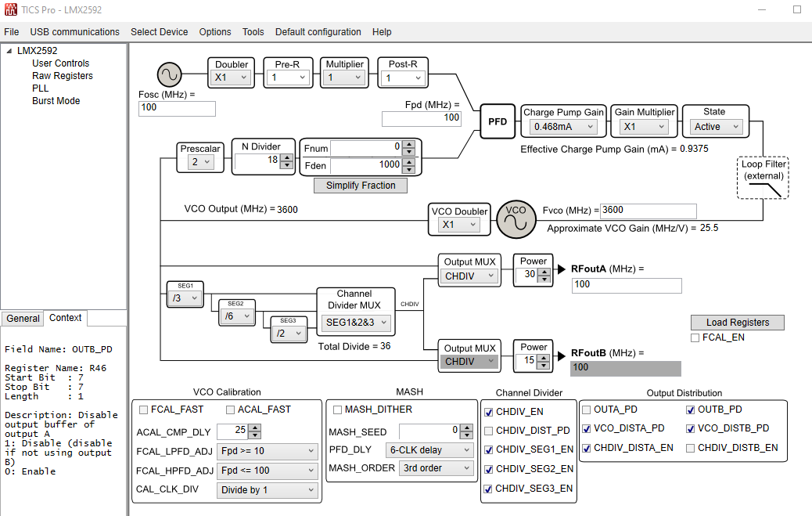
Task: Open the SEG2 divider dropdown
Action: (238, 316)
